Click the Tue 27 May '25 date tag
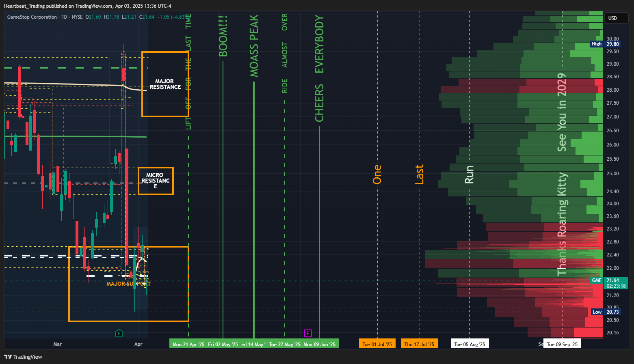 point(285,344)
